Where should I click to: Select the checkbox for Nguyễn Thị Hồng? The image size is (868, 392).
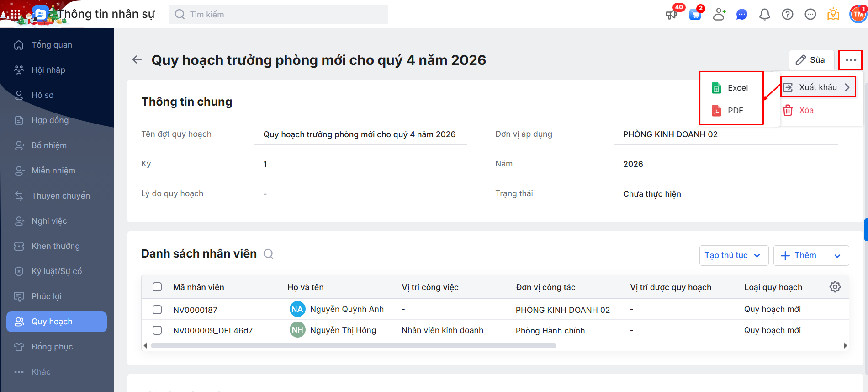[157, 330]
